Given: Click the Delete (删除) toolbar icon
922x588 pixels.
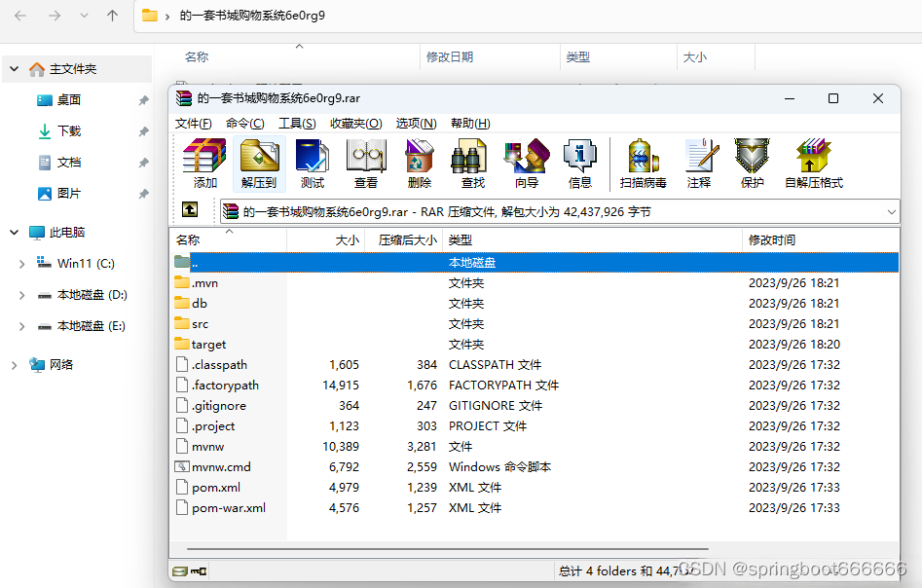Looking at the screenshot, I should [x=420, y=164].
